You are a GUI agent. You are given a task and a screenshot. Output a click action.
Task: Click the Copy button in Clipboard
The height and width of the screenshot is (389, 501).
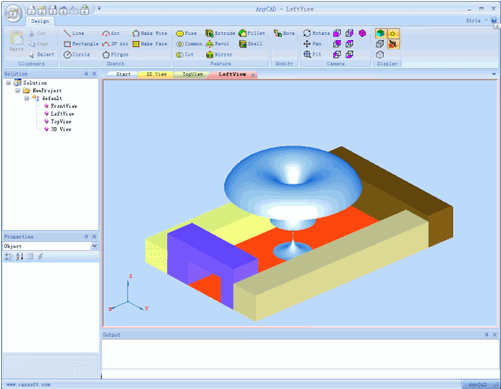click(x=38, y=44)
